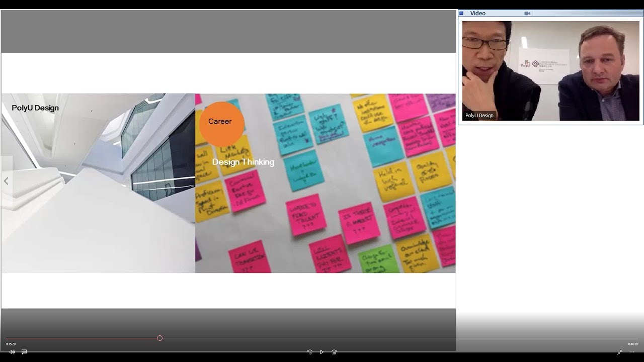644x362 pixels.
Task: Click the PolyU Design slide title
Action: [35, 108]
